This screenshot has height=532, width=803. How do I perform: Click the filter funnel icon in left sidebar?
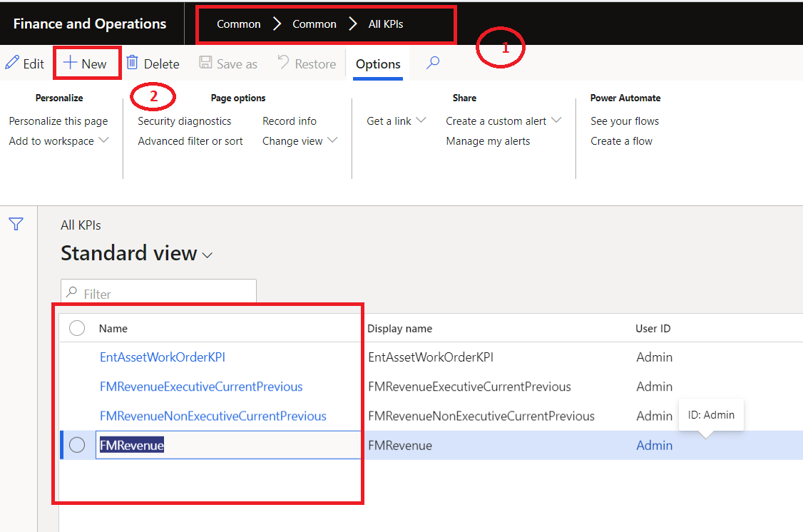coord(16,224)
